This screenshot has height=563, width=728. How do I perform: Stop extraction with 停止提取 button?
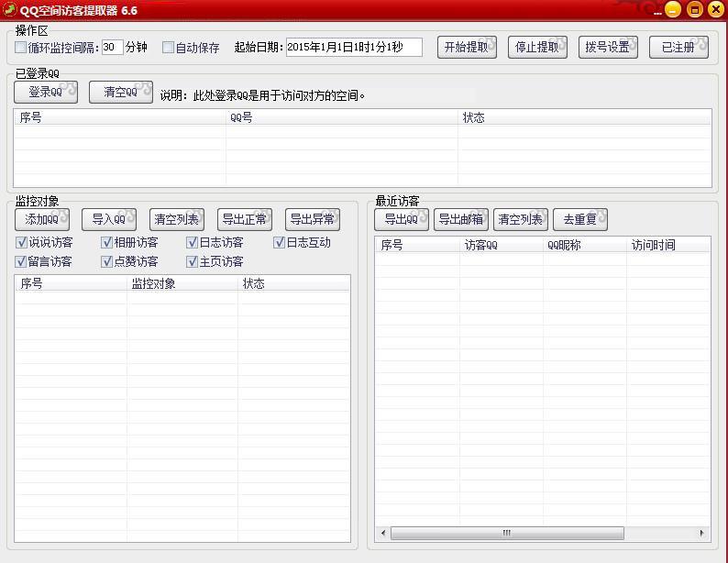point(537,48)
